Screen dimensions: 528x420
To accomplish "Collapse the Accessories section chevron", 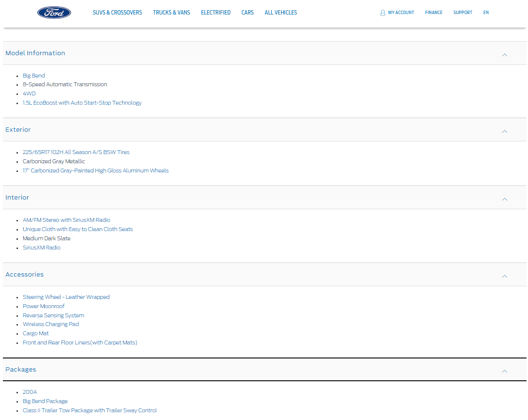I will (504, 276).
